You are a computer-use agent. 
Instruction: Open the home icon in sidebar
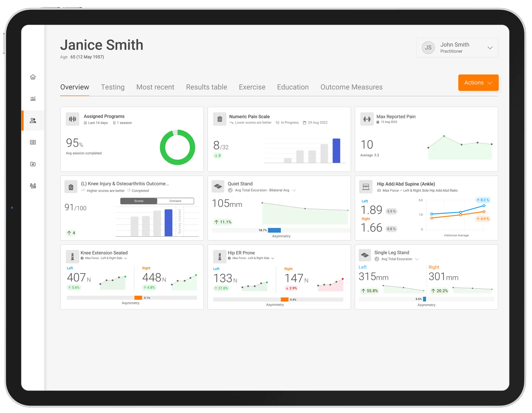tap(33, 77)
